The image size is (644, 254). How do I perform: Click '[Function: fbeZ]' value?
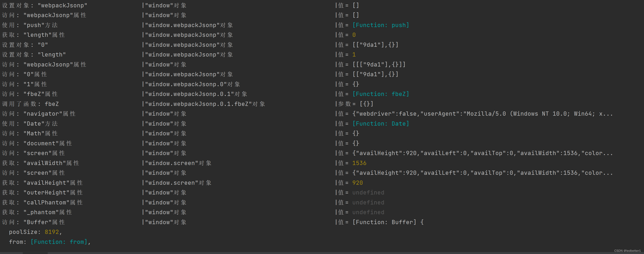coord(381,94)
